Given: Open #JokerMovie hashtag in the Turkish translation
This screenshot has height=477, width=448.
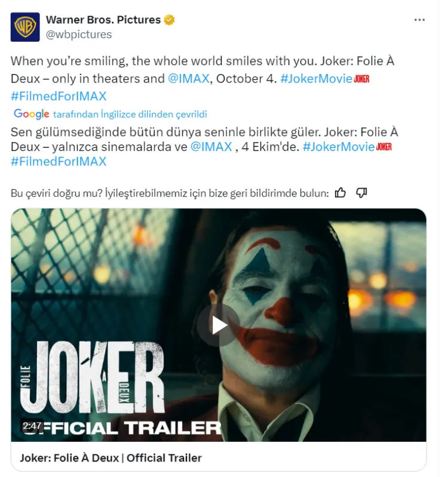Looking at the screenshot, I should pos(338,147).
